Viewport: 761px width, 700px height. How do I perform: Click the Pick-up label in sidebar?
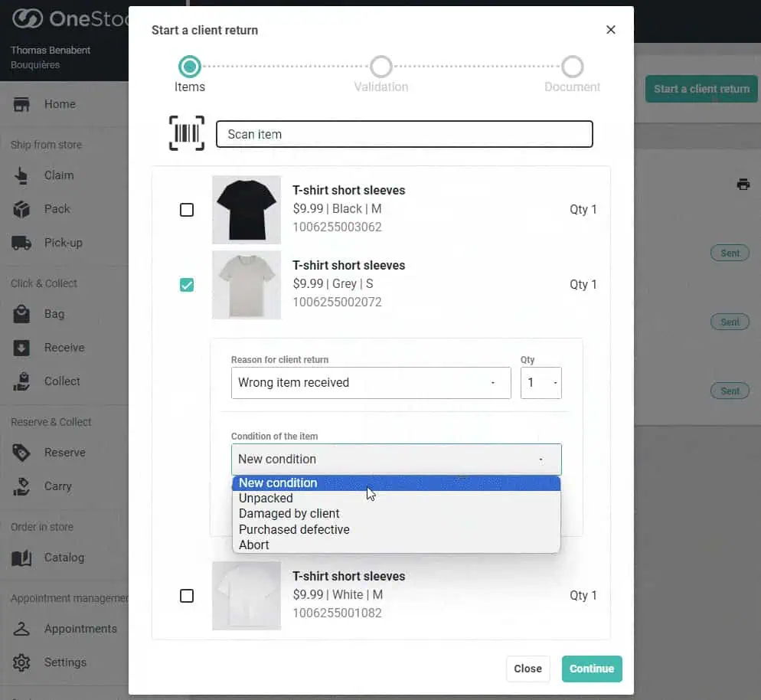click(x=63, y=243)
